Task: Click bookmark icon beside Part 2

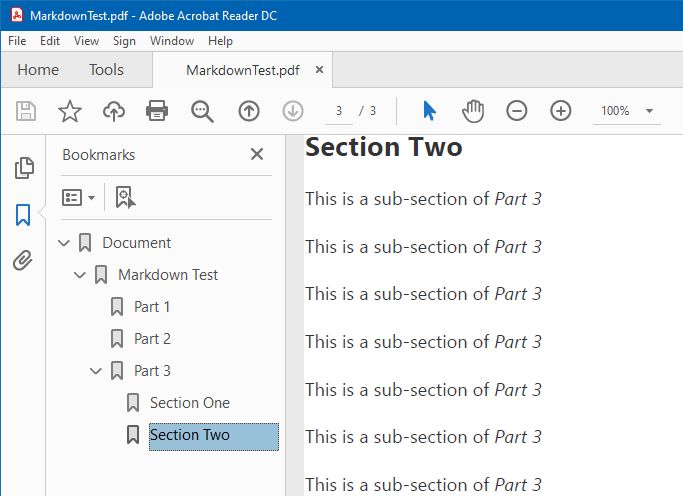Action: click(x=117, y=339)
